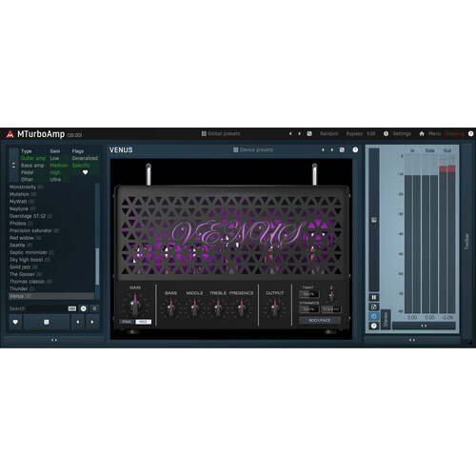Screen dimensions: 476x476
Task: Open Global presets grid icon
Action: [x=204, y=133]
